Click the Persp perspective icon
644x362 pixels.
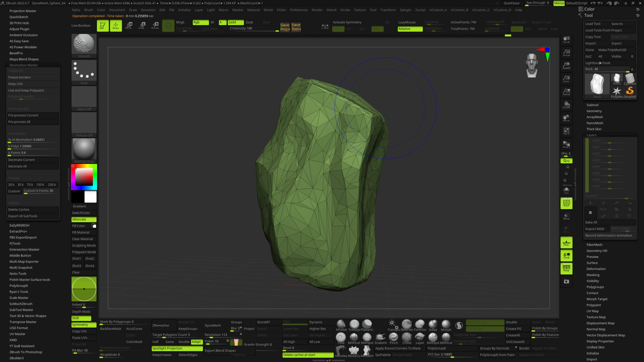coord(566,268)
